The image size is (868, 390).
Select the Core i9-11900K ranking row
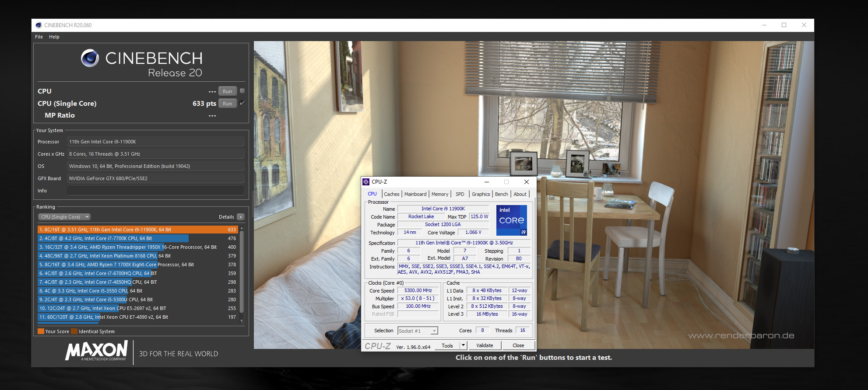point(137,230)
